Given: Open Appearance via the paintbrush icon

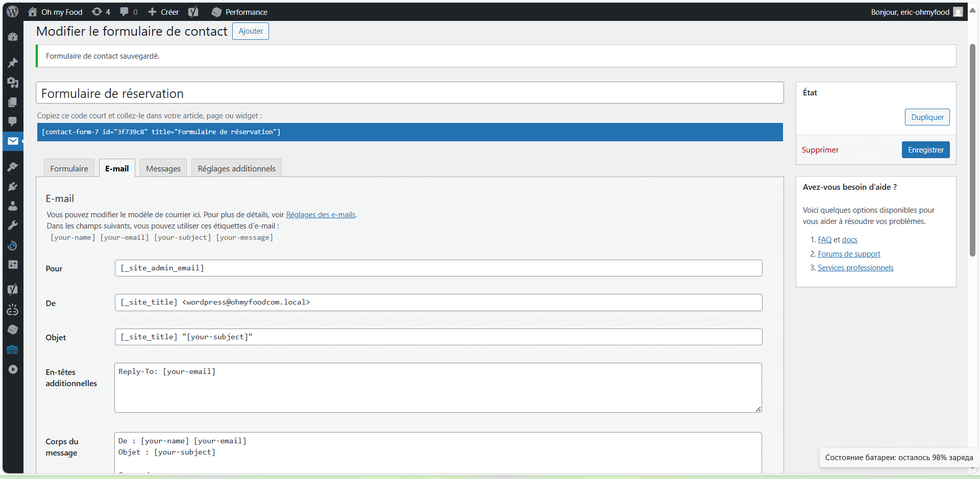Looking at the screenshot, I should pos(13,167).
